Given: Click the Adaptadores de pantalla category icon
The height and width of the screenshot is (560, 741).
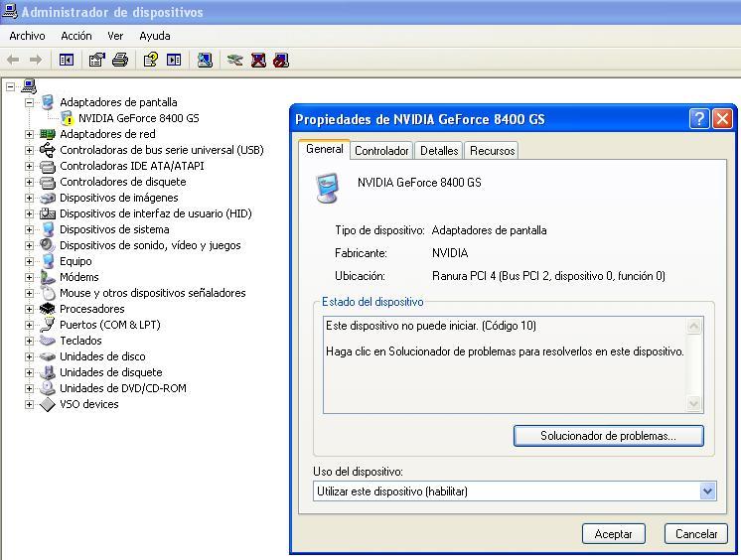Looking at the screenshot, I should pyautogui.click(x=48, y=102).
